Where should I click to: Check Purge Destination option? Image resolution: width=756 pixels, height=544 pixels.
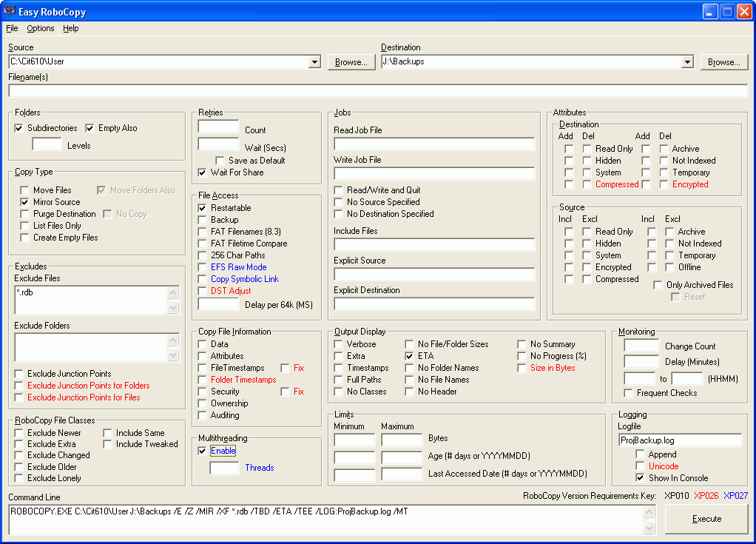24,214
